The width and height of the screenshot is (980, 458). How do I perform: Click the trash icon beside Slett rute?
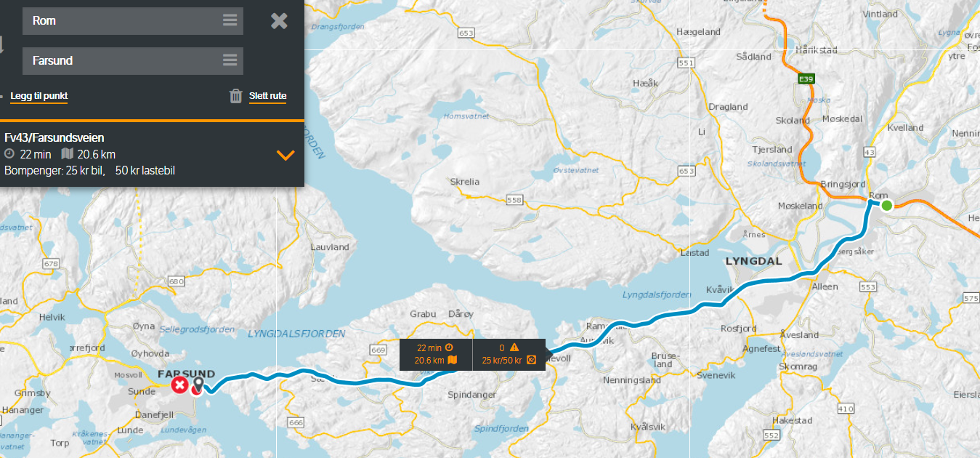click(x=235, y=96)
